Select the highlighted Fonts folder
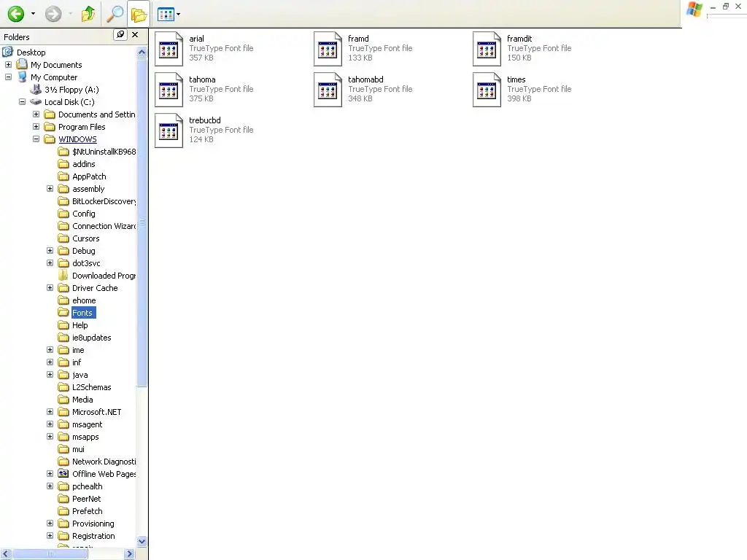This screenshot has width=747, height=560. [x=83, y=312]
